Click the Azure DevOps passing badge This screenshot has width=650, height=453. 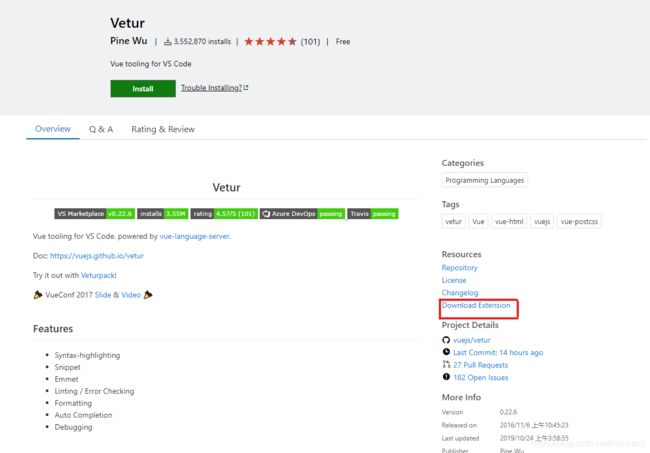(303, 214)
